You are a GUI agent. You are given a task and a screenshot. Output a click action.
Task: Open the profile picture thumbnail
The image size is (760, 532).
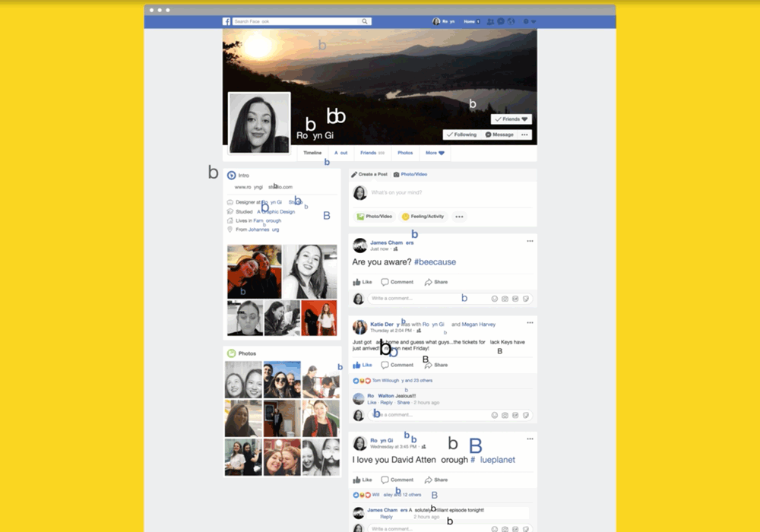259,122
